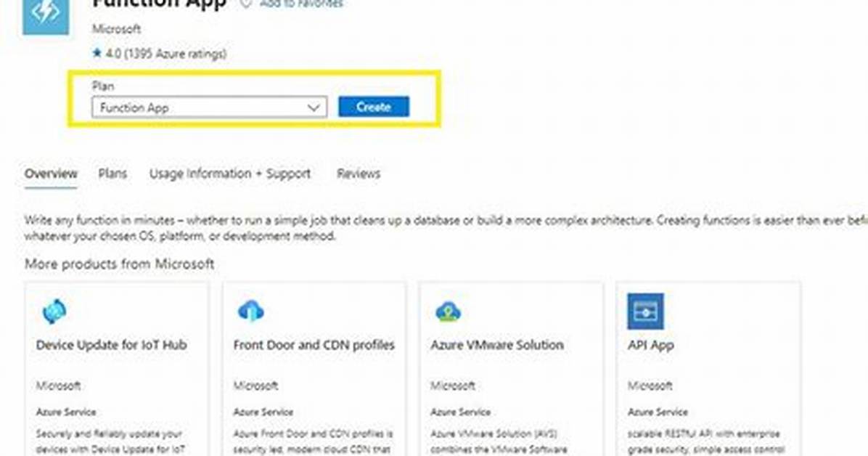Expand the Plan dropdown showing Function App
Screen dimensions: 868x456
[209, 107]
